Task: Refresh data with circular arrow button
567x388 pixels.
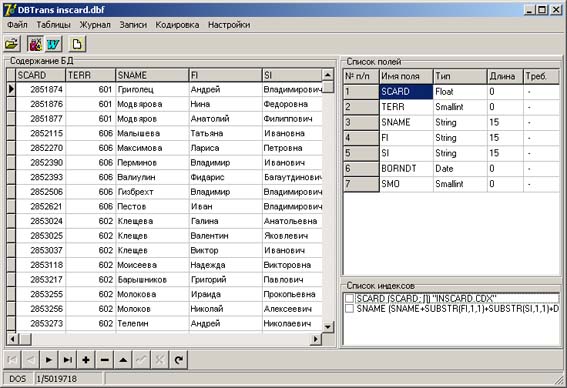Action: pos(179,360)
